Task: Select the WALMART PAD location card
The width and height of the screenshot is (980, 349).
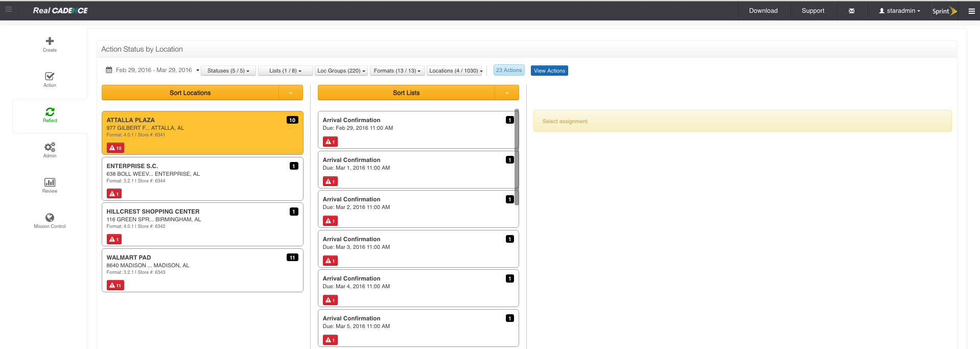Action: coord(202,270)
